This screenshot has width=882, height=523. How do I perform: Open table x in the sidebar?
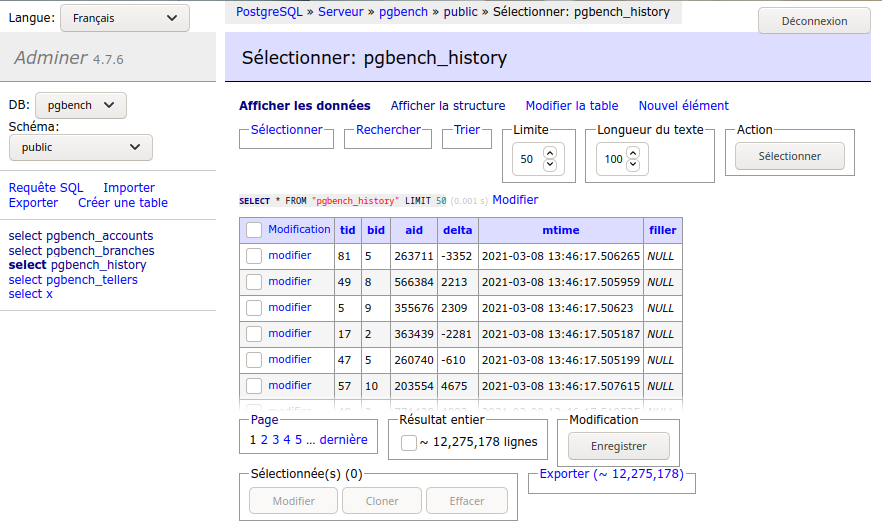50,294
